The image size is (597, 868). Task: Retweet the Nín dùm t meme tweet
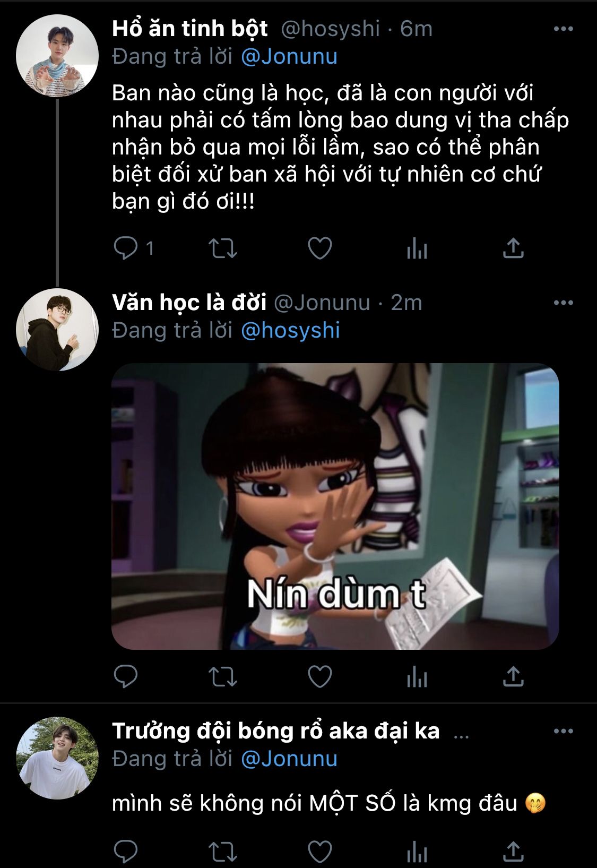(x=222, y=676)
